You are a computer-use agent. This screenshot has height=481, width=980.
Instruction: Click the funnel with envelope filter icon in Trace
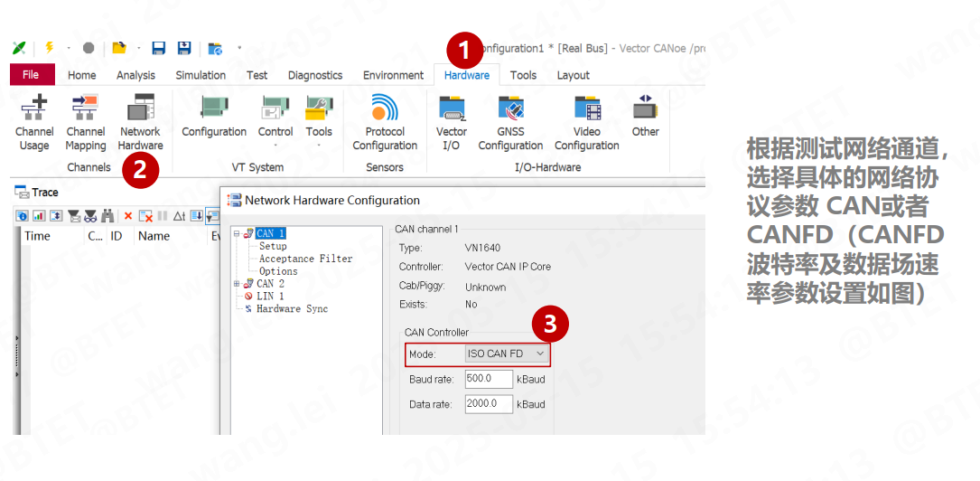pos(74,216)
